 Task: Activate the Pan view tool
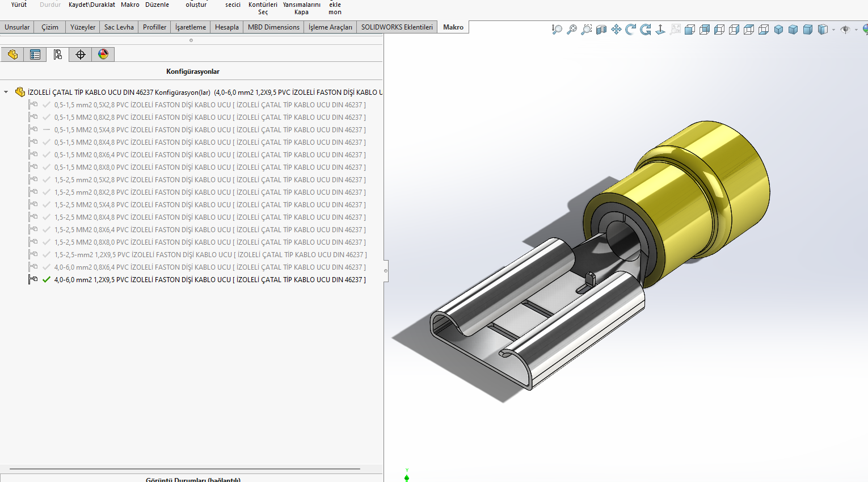[616, 30]
